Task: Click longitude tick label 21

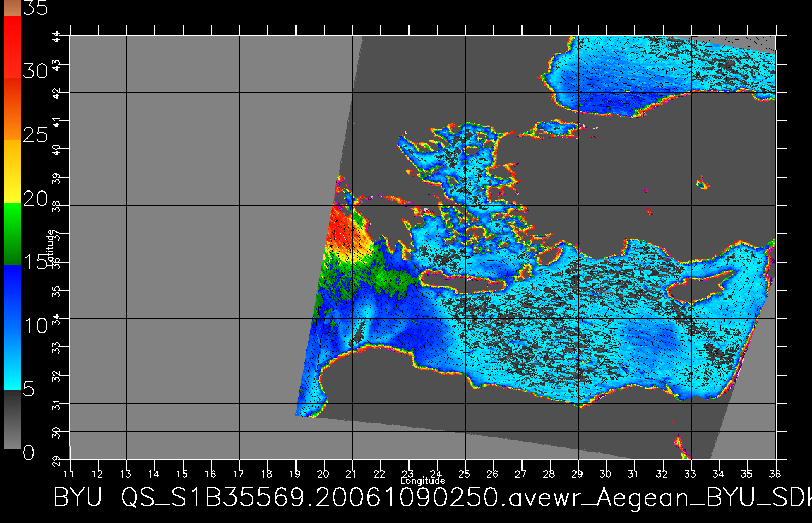Action: tap(351, 474)
